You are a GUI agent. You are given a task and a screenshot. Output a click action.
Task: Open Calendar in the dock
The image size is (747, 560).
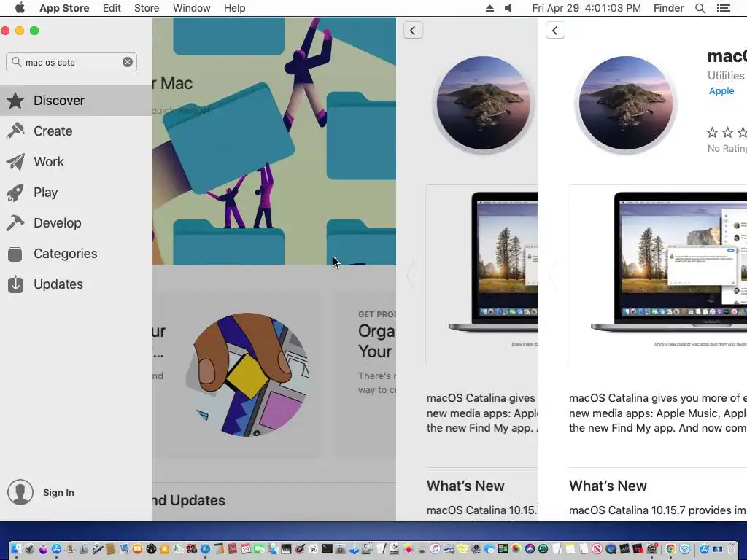246,549
